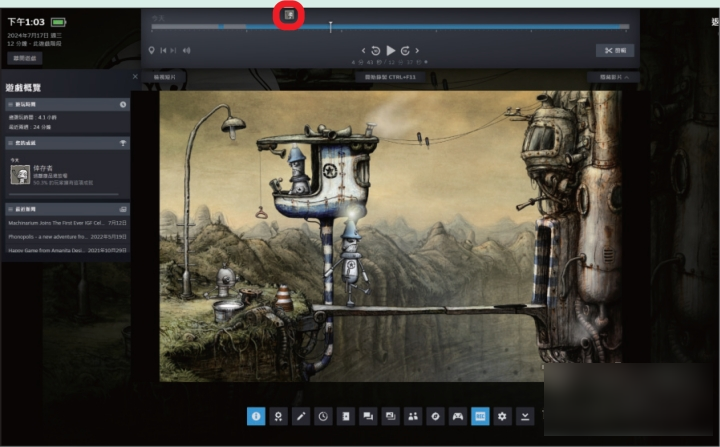Step forward one frame with the right chevron
Screen dimensions: 720x447
(417, 51)
